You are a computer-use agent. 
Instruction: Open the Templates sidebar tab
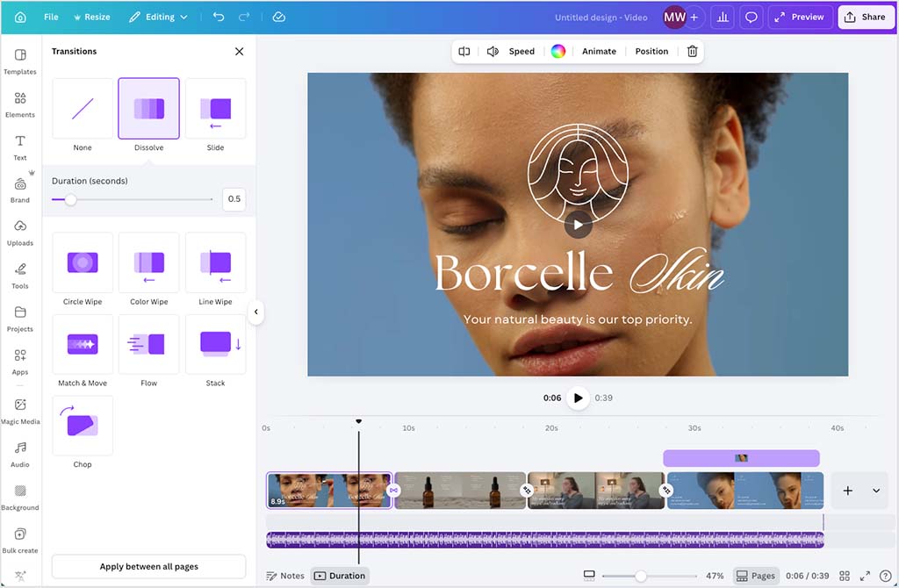click(20, 61)
